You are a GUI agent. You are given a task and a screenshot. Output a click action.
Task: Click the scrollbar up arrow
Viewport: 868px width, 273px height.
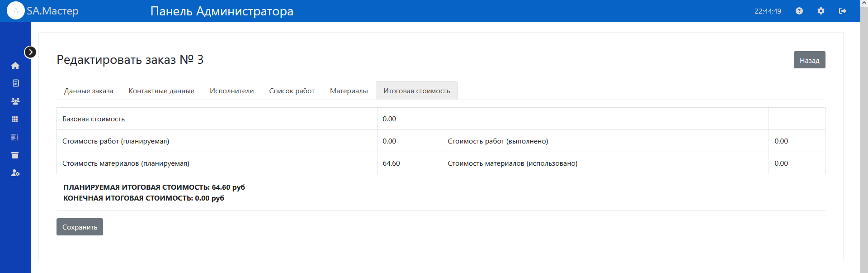864,3
